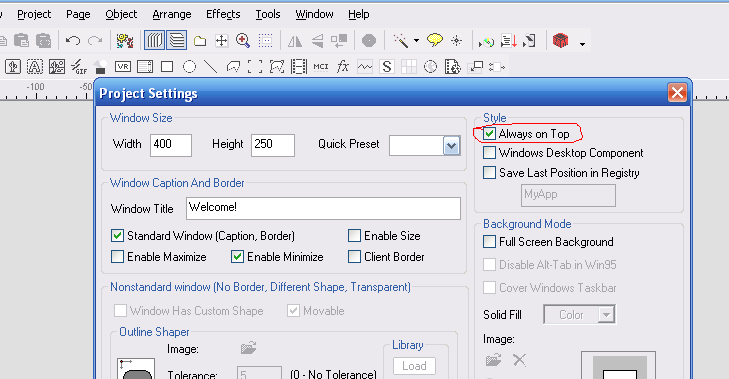Select the line drawing tool
Viewport: 729px width, 379px height.
[x=211, y=67]
